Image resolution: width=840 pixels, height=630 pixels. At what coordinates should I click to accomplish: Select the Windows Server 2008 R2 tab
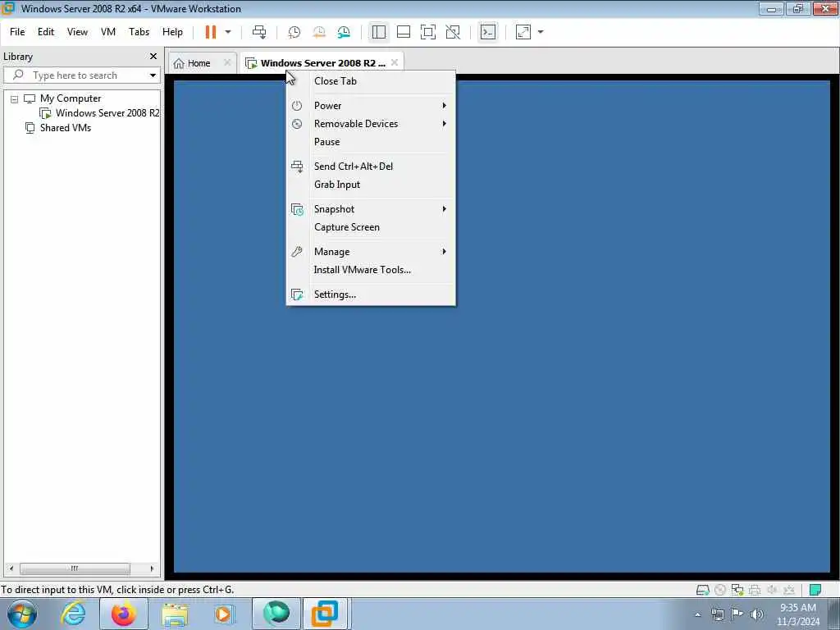click(322, 63)
